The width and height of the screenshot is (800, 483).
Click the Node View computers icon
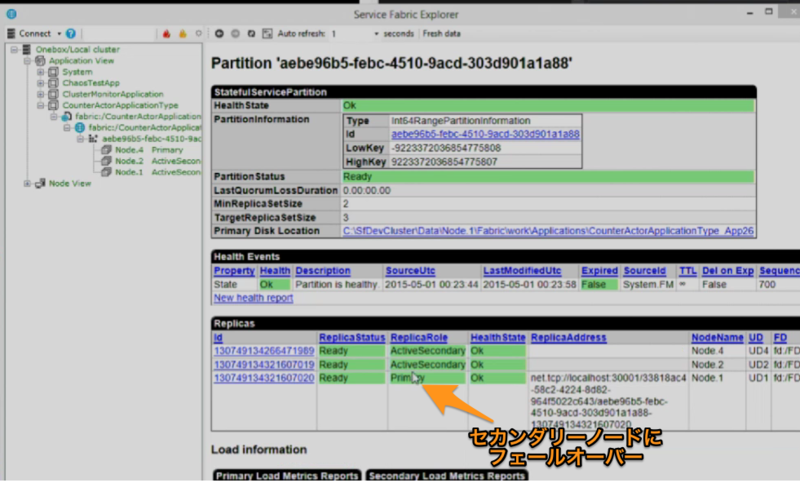pos(40,184)
